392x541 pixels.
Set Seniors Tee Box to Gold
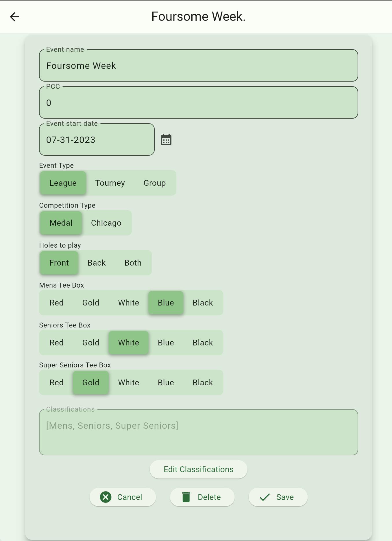coord(91,343)
